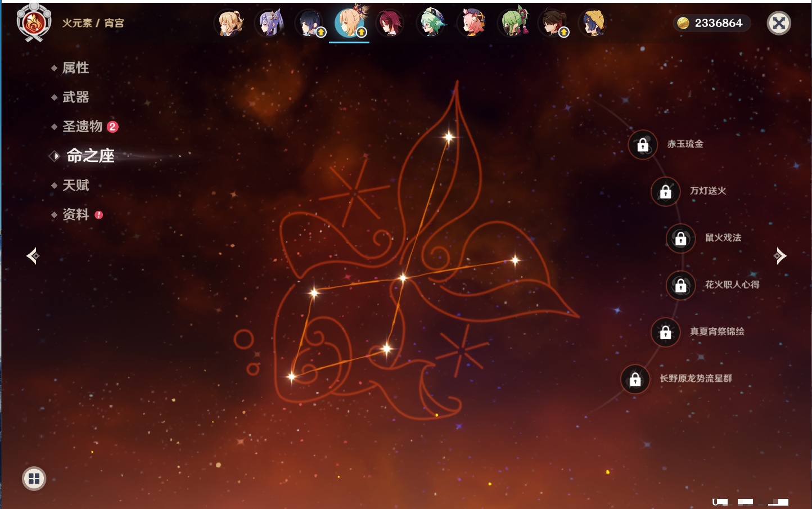812x509 pixels.
Task: Select the brown-haired character avatar
Action: (x=553, y=23)
